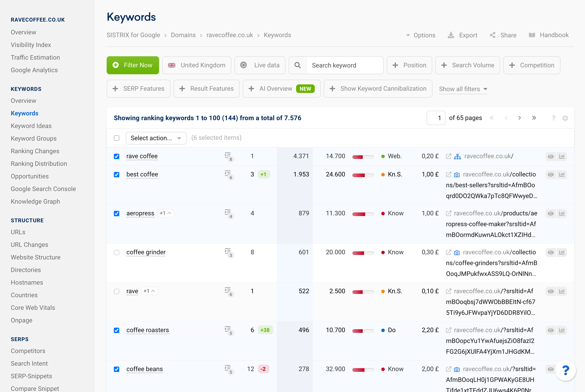Click competition bar for coffee beans
Image resolution: width=585 pixels, height=392 pixels.
click(x=363, y=370)
